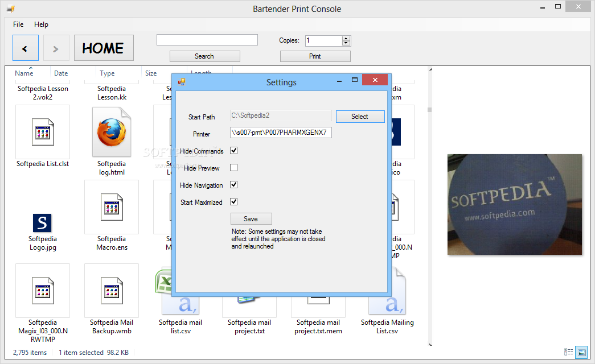Viewport: 595px width, 364px height.
Task: Sort by the Size column header
Action: 151,73
